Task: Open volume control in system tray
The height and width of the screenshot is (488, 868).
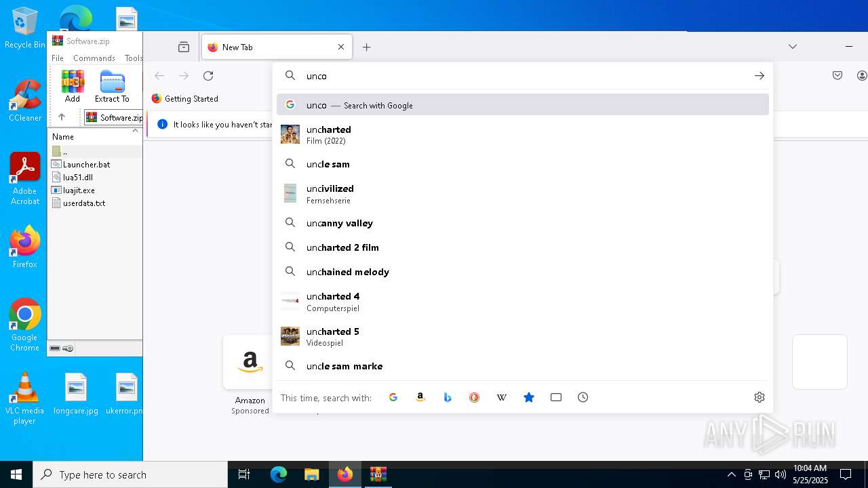Action: [x=781, y=474]
